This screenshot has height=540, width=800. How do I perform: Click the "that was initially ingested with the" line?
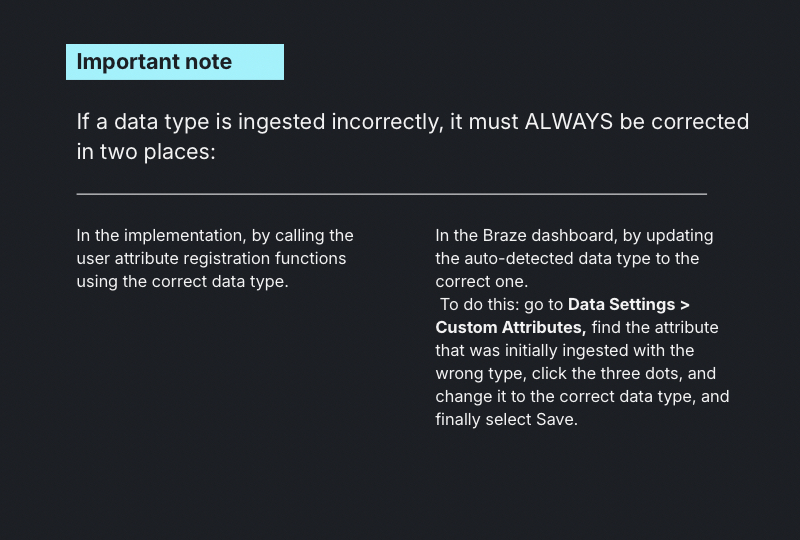pos(564,351)
